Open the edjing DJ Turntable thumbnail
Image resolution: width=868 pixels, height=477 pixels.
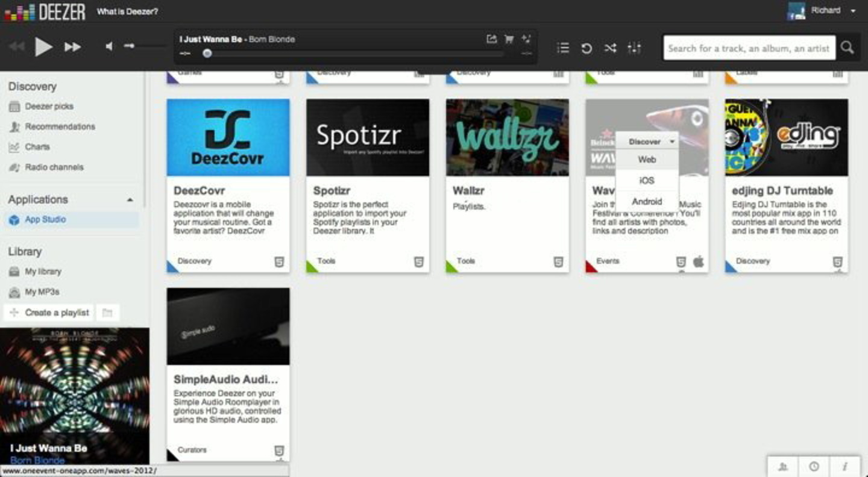pyautogui.click(x=787, y=137)
